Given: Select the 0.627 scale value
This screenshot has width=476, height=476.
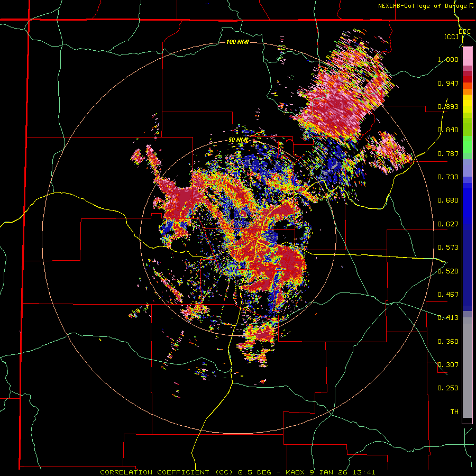Looking at the screenshot, I should click(448, 224).
